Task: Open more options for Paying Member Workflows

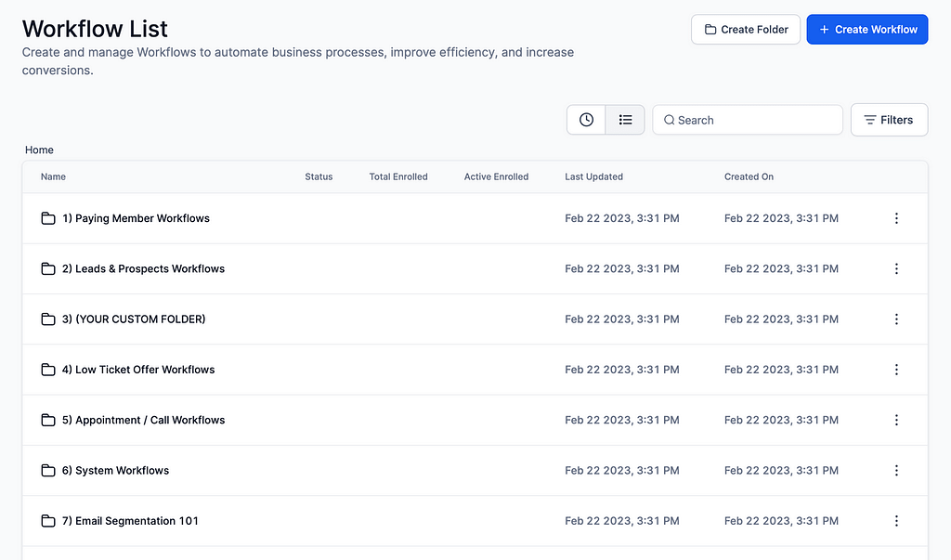Action: 896,218
